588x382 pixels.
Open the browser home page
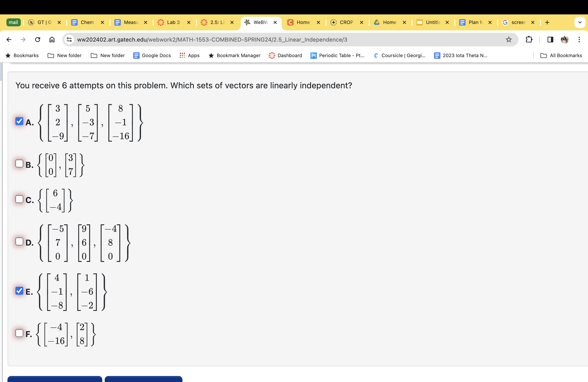click(52, 40)
